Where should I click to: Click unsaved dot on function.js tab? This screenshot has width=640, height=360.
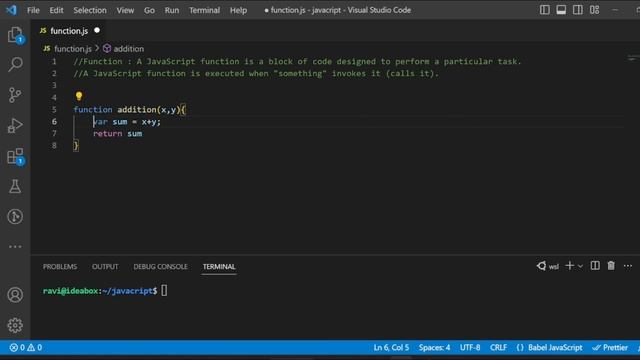[x=97, y=30]
